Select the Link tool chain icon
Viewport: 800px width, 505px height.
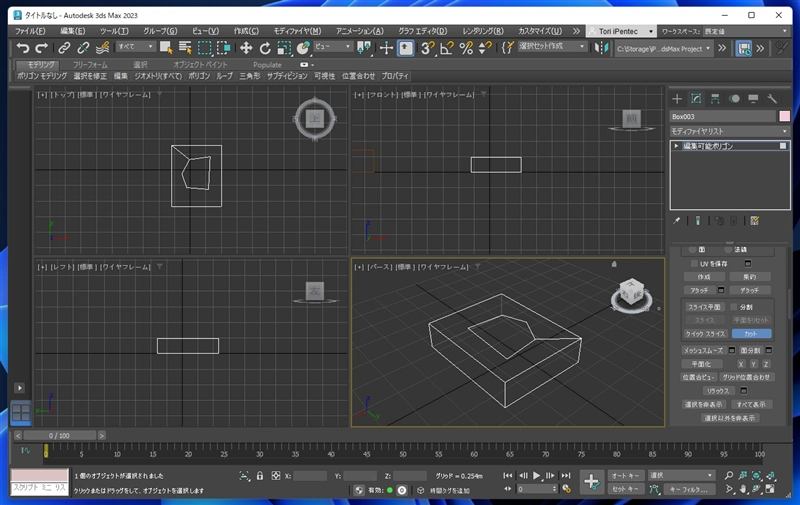64,48
